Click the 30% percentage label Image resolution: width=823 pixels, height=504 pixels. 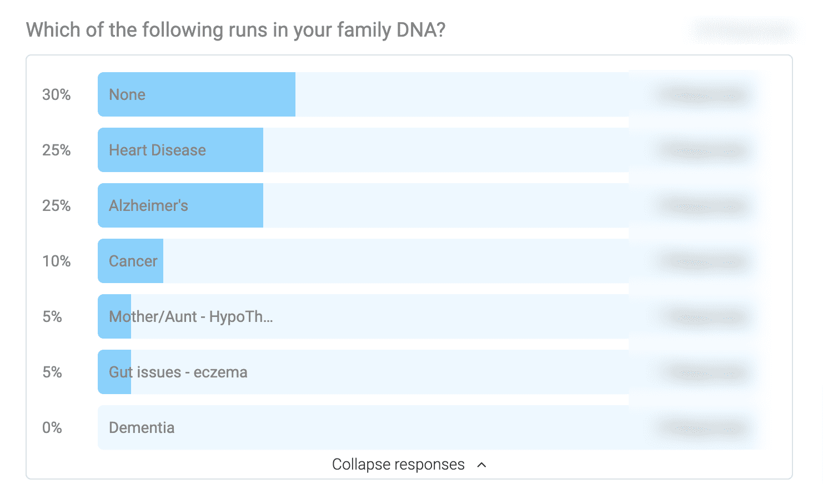pyautogui.click(x=57, y=95)
